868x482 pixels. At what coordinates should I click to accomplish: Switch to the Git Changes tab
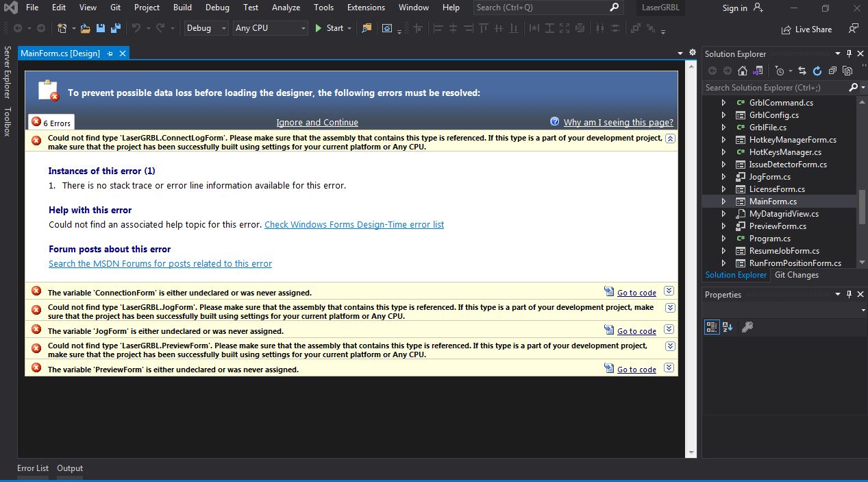pyautogui.click(x=797, y=275)
